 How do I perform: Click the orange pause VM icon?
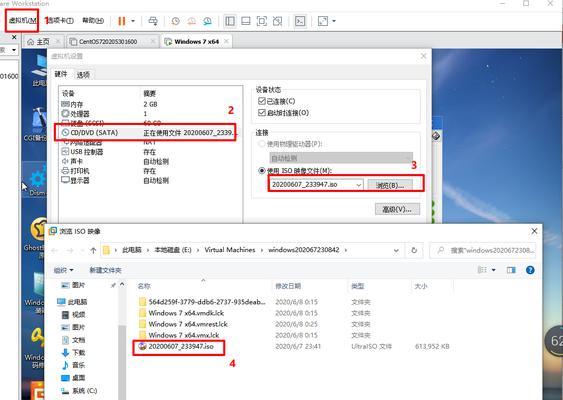point(122,21)
